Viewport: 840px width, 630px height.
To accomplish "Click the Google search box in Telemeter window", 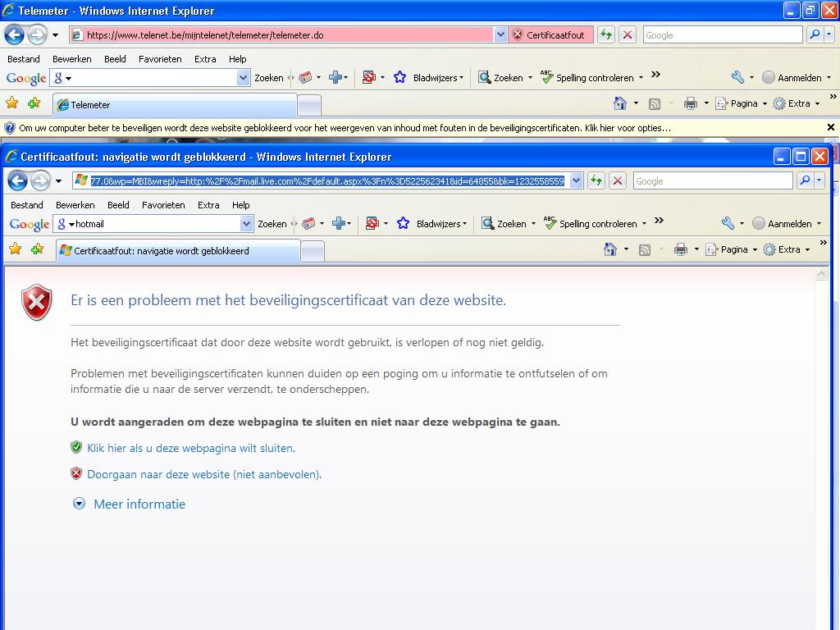I will [722, 34].
